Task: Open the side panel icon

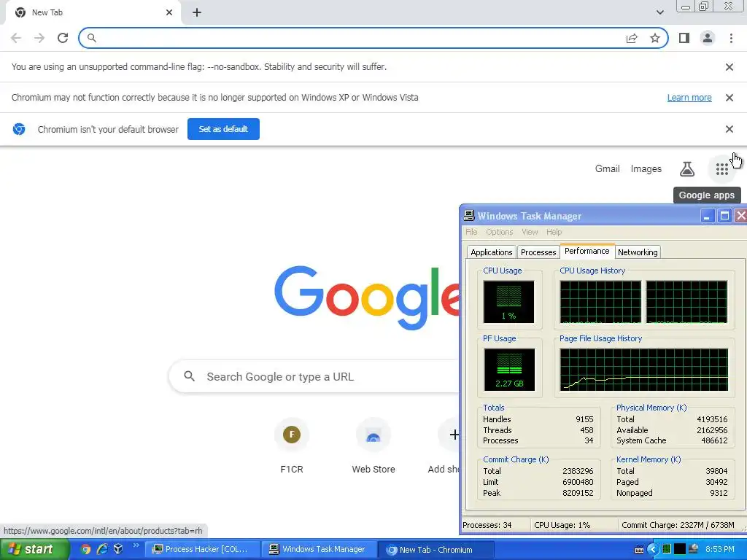Action: (684, 38)
